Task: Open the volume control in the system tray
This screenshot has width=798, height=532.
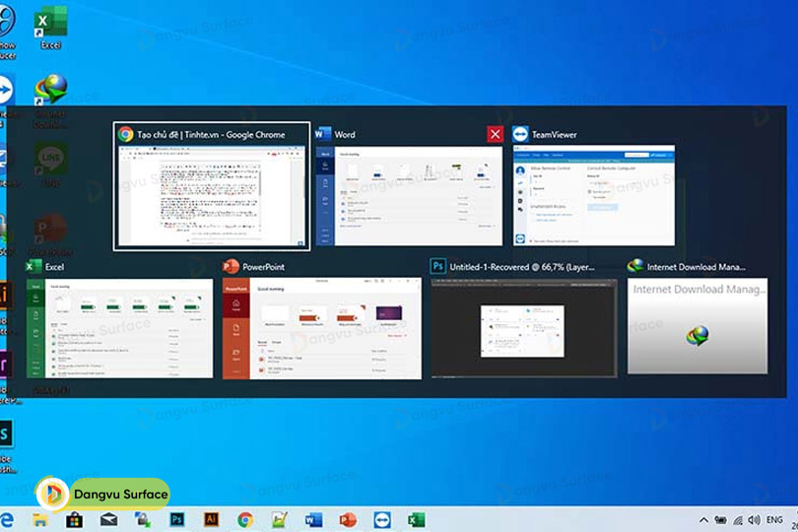Action: pos(754,519)
